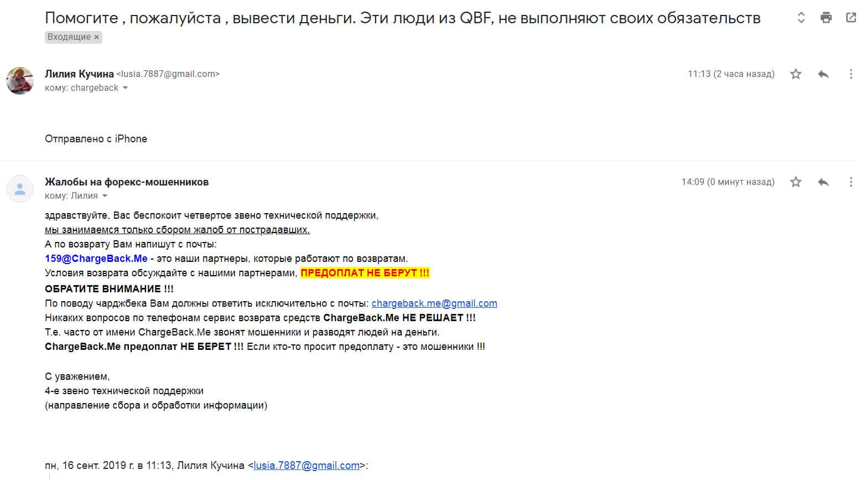The height and width of the screenshot is (480, 868).
Task: Click sender name Жалобы на форекс-мошенников
Action: [x=127, y=182]
